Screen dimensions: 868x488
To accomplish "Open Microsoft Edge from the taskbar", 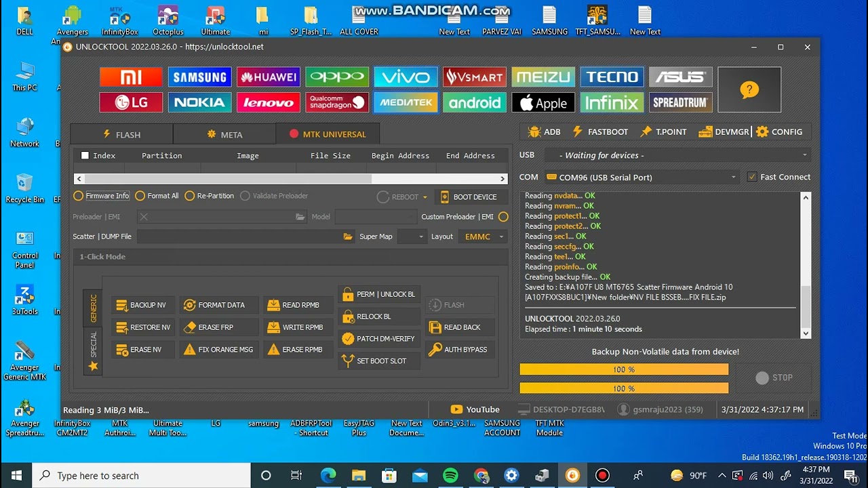I will (x=328, y=475).
